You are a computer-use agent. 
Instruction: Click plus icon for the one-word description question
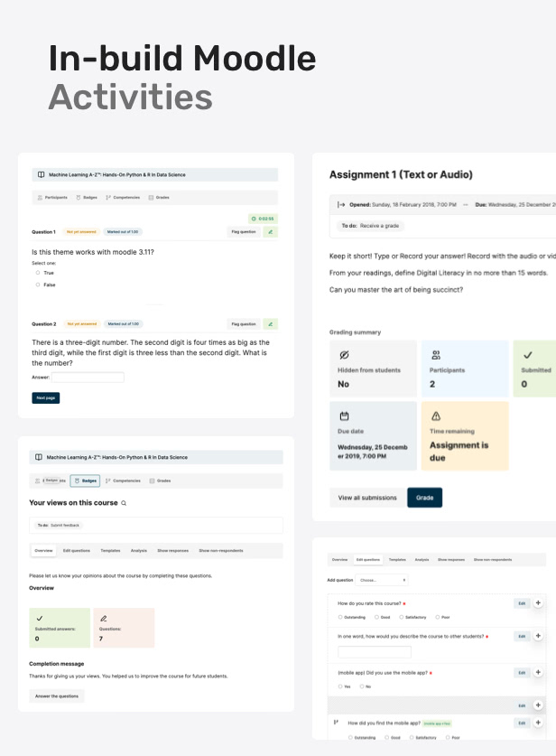[538, 636]
